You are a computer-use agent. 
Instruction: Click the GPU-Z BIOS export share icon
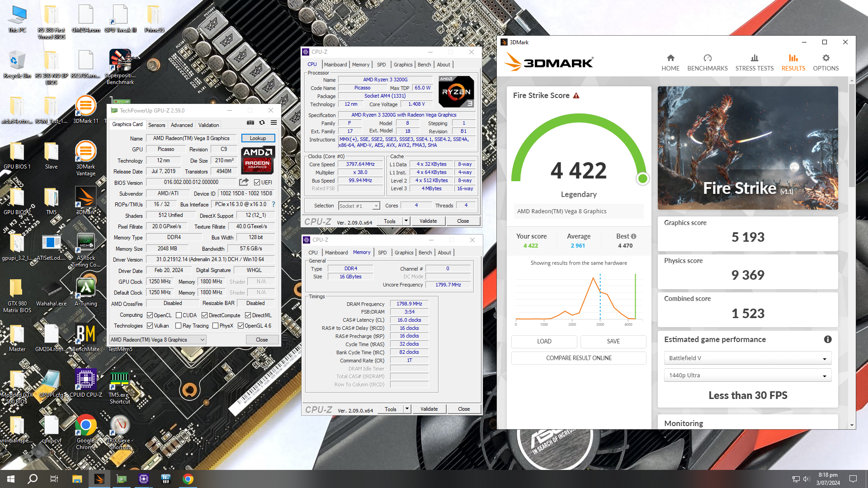[x=244, y=182]
